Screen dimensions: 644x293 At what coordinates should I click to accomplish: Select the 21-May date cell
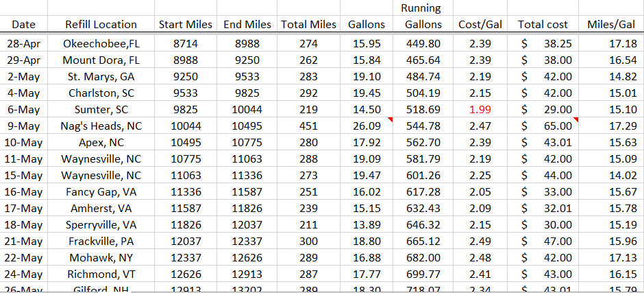coord(24,242)
